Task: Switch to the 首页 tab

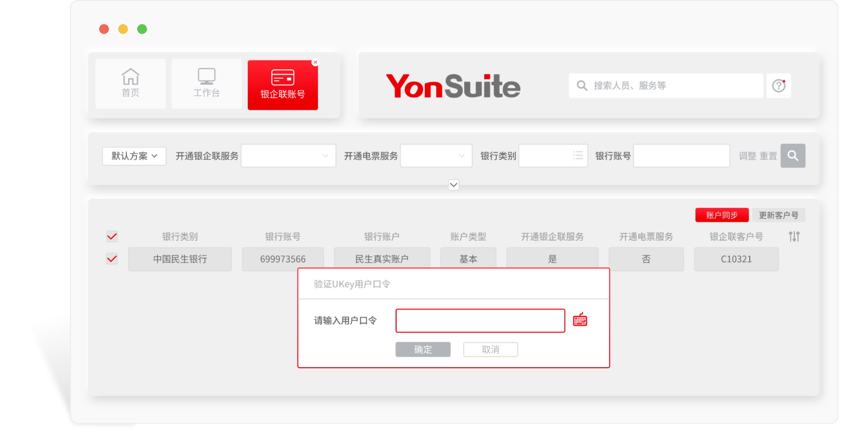Action: tap(131, 83)
